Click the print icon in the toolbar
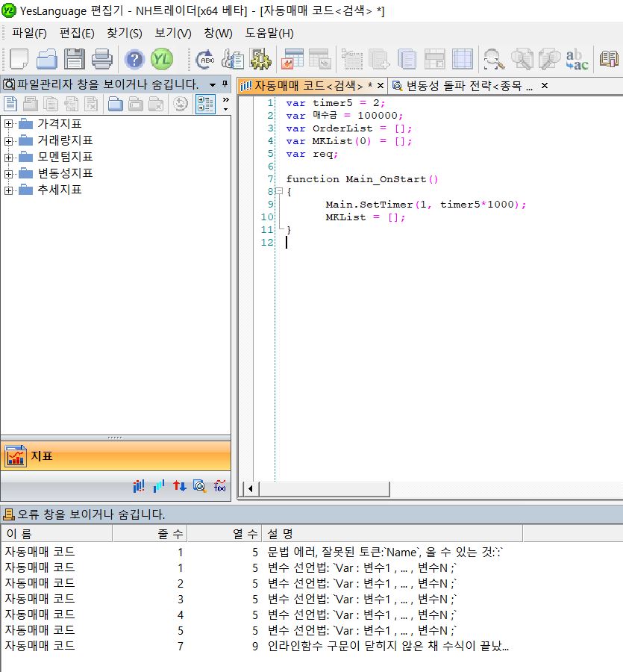 101,59
